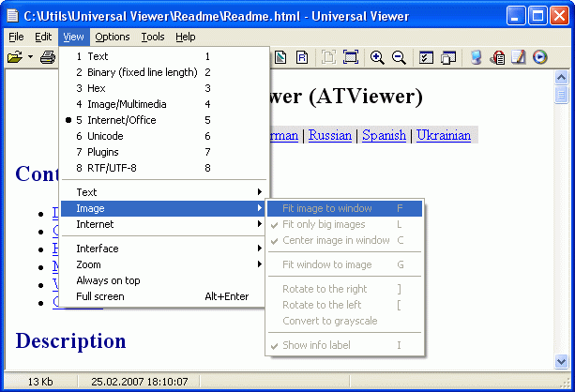The height and width of the screenshot is (392, 575).
Task: Select view mode 7 Plugins
Action: tap(164, 152)
